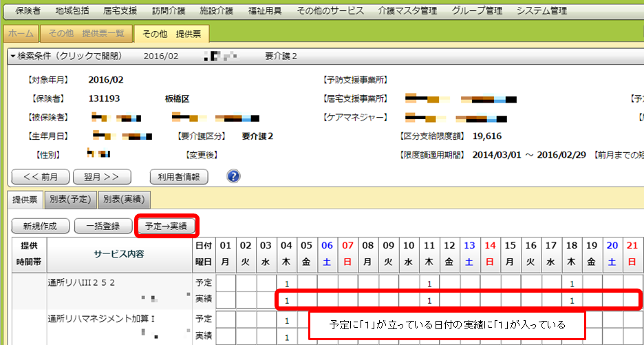
Task: Go to previous month with 前月 button
Action: click(x=40, y=176)
